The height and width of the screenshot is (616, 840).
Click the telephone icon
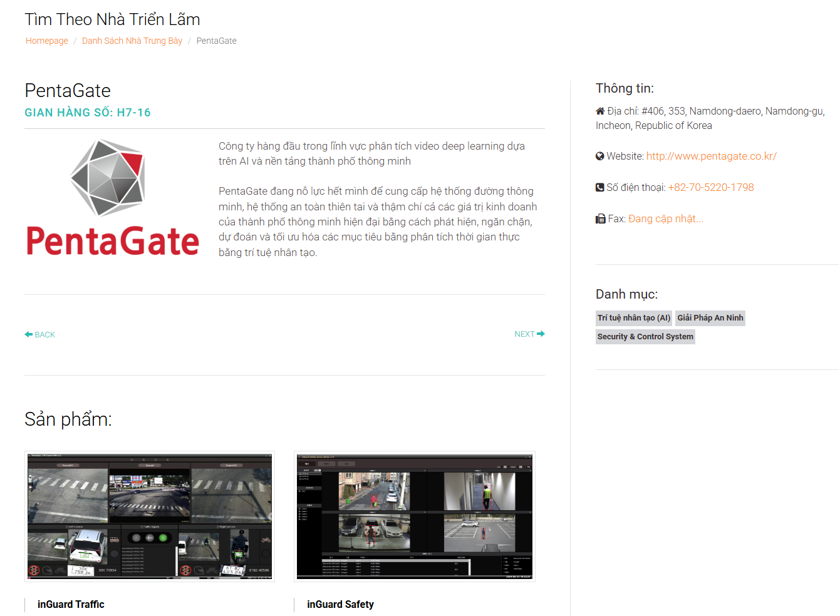[x=600, y=187]
